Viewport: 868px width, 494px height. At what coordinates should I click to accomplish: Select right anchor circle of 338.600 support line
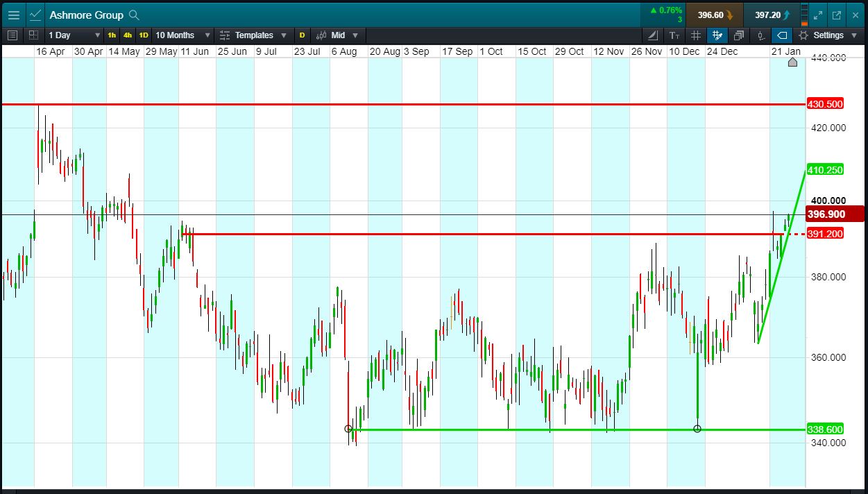pos(697,429)
